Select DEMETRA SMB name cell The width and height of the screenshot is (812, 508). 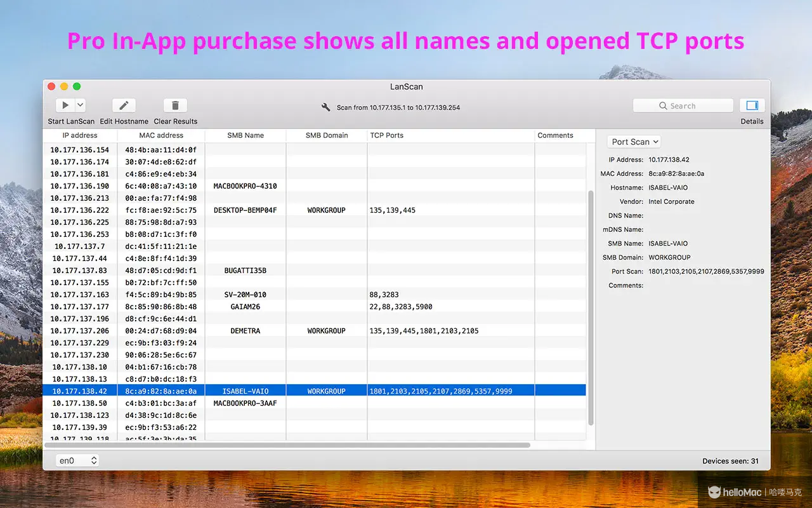click(x=246, y=331)
